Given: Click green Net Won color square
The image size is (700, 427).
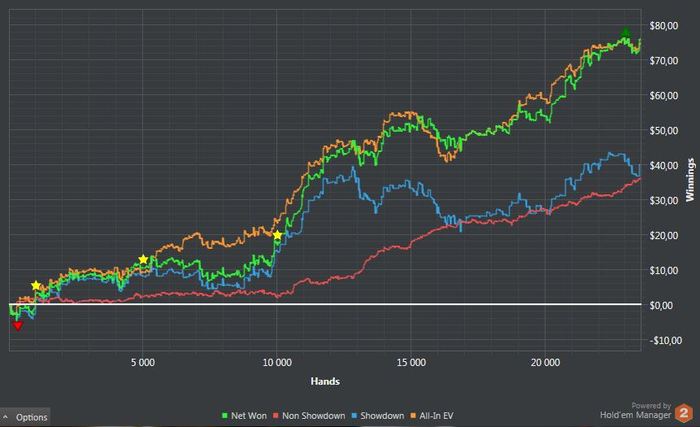Looking at the screenshot, I should point(225,416).
